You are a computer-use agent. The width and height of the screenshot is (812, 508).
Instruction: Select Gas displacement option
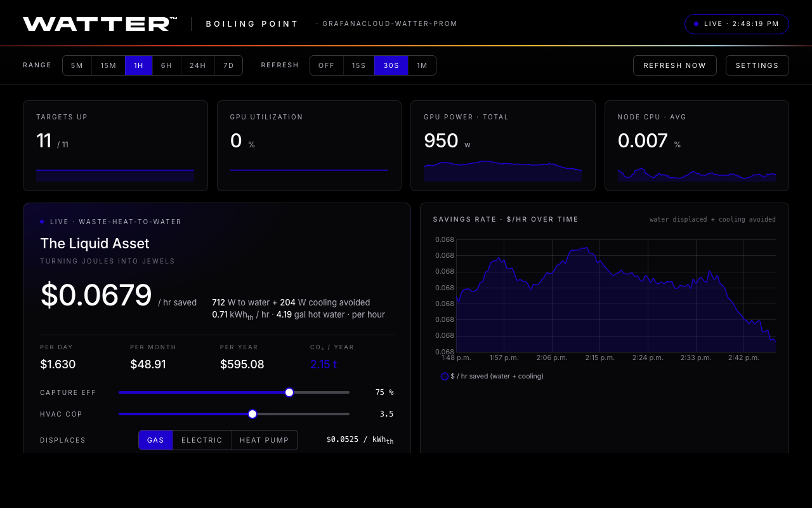coord(155,440)
